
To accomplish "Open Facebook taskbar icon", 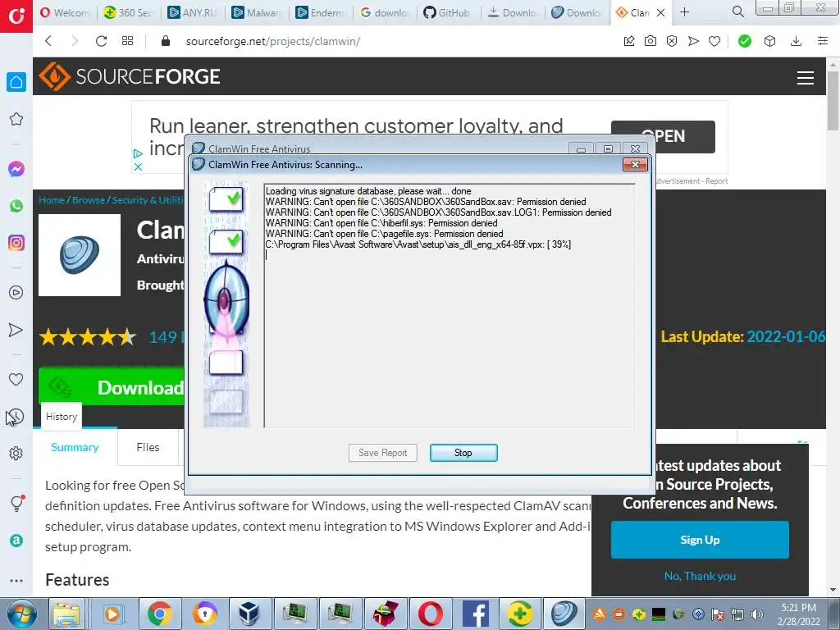I will (475, 614).
